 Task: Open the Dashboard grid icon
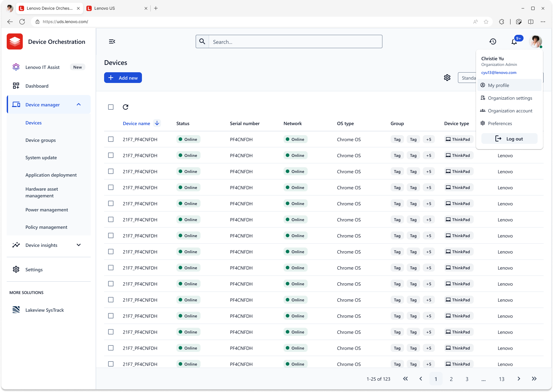16,86
